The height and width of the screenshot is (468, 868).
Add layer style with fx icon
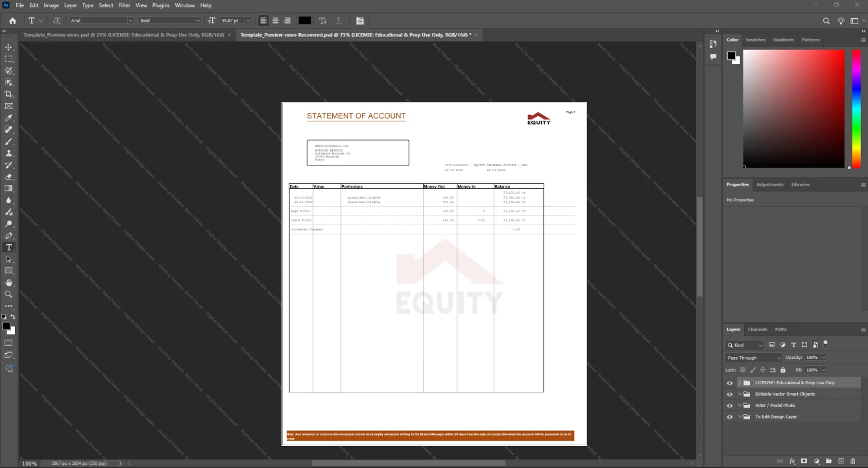pyautogui.click(x=792, y=461)
